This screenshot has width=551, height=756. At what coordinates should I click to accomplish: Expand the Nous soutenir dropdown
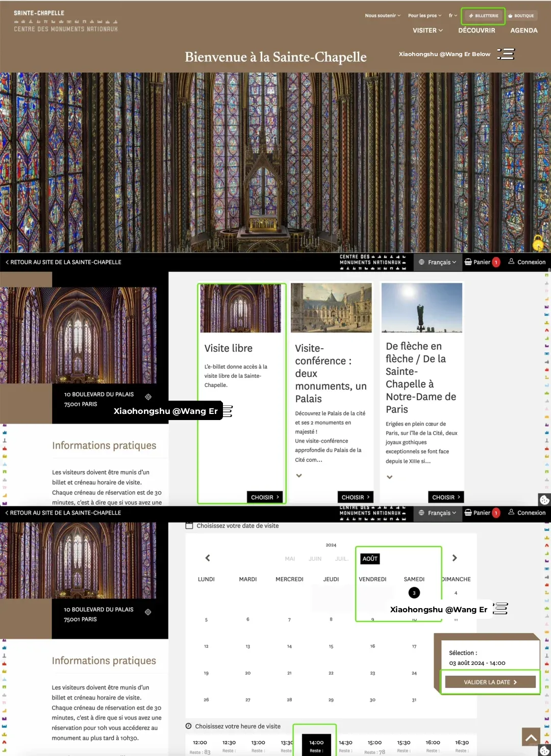pyautogui.click(x=382, y=15)
